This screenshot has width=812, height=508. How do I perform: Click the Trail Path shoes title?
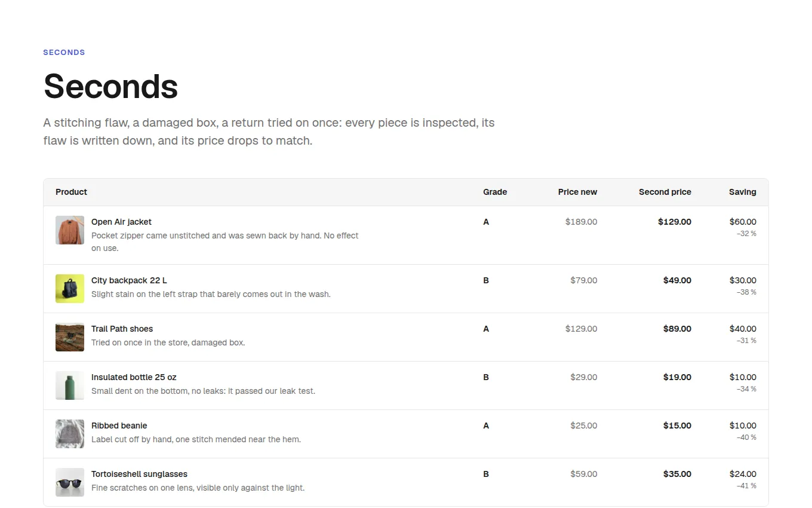point(122,329)
